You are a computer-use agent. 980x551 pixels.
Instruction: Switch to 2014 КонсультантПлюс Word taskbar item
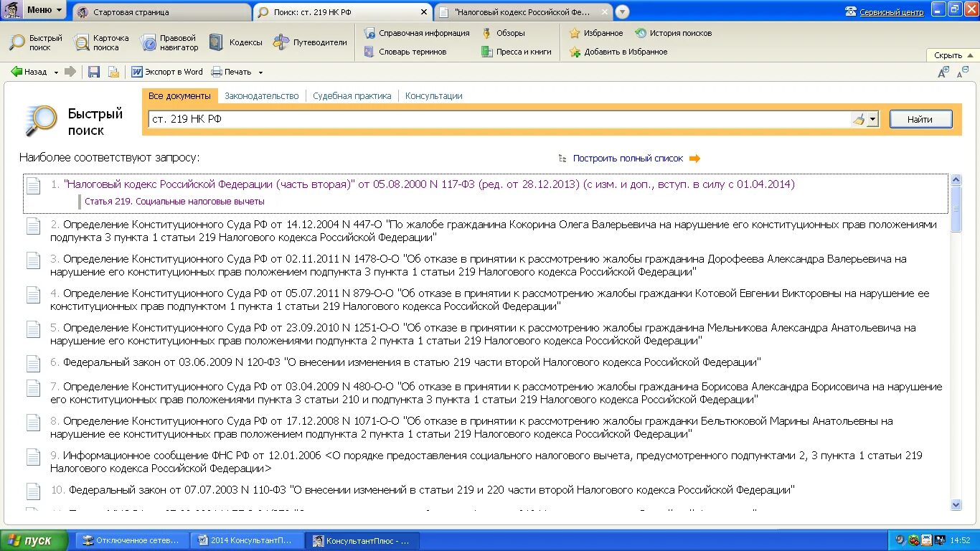pos(248,540)
